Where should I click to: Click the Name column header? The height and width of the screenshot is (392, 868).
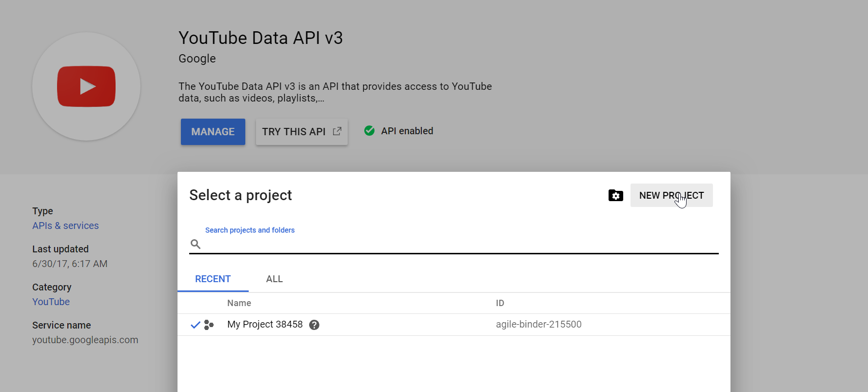click(239, 303)
